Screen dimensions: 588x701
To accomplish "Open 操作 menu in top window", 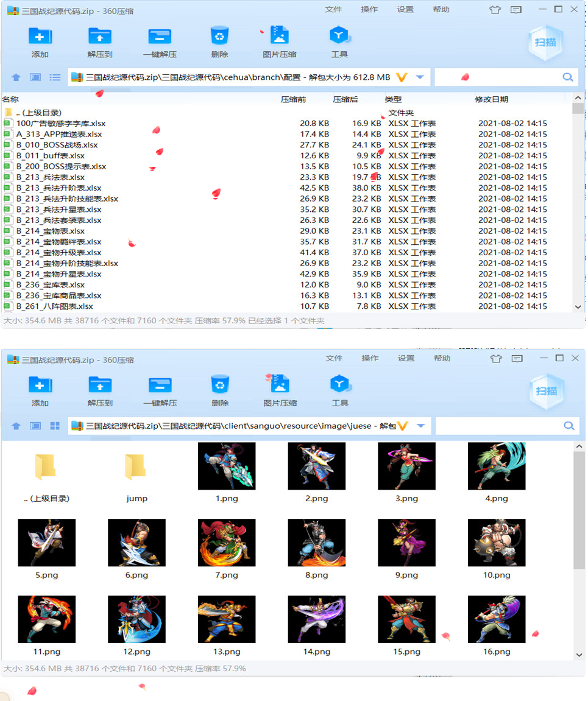I will pyautogui.click(x=369, y=9).
